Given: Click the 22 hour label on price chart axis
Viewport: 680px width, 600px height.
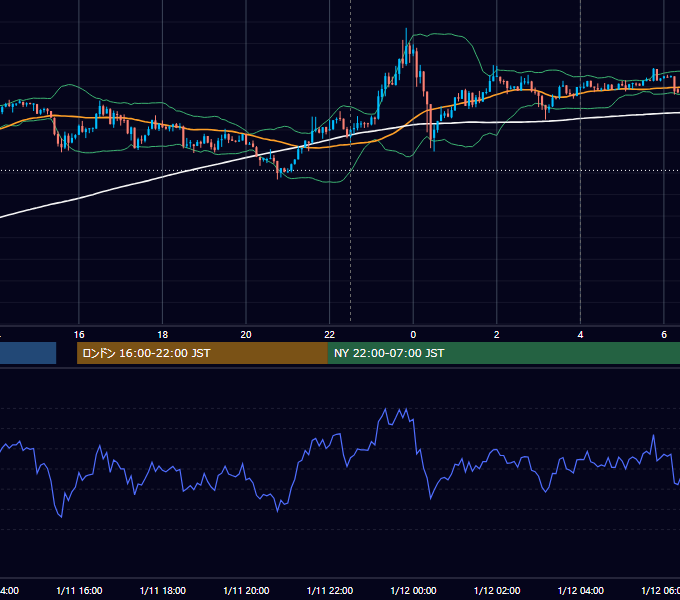Looking at the screenshot, I should 330,335.
